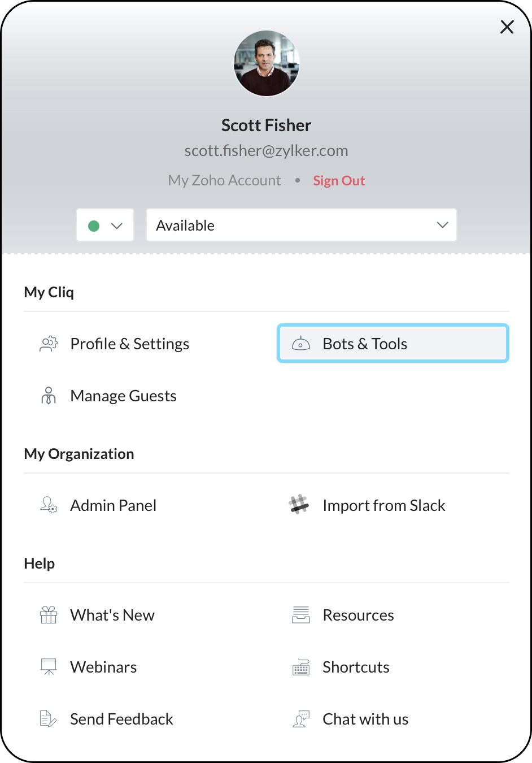
Task: Select the Shortcuts menu item
Action: coord(356,667)
